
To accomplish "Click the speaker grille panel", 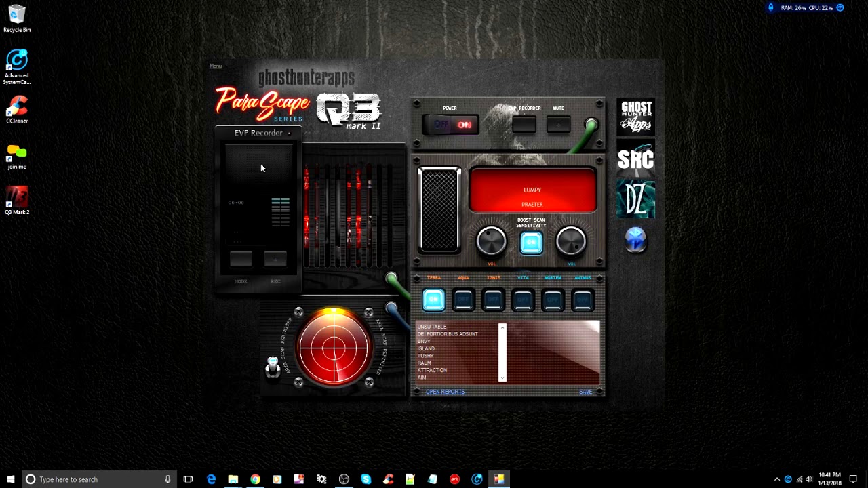I will [x=439, y=209].
